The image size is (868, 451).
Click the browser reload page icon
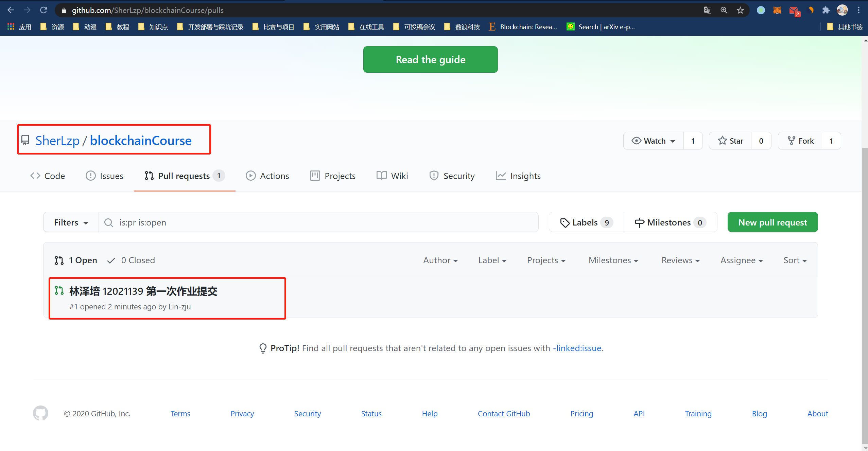click(x=44, y=10)
